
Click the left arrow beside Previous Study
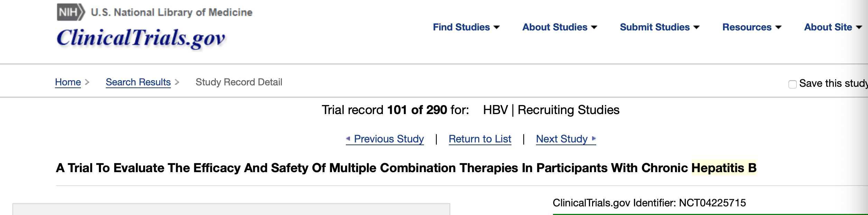348,139
